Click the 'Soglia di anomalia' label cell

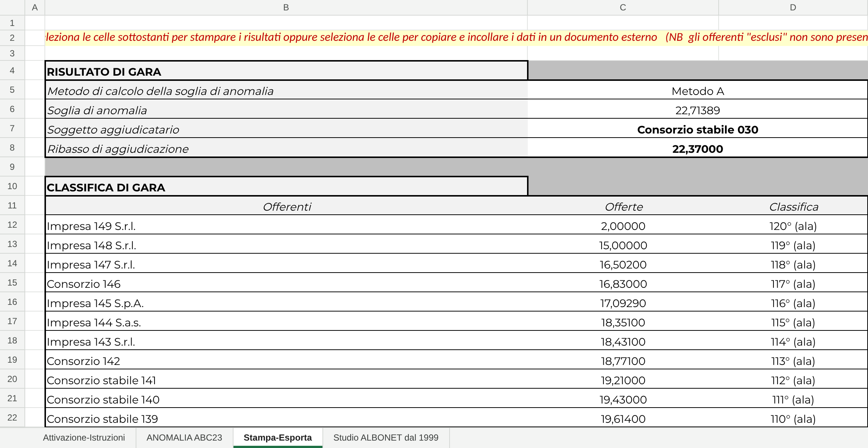pyautogui.click(x=286, y=110)
